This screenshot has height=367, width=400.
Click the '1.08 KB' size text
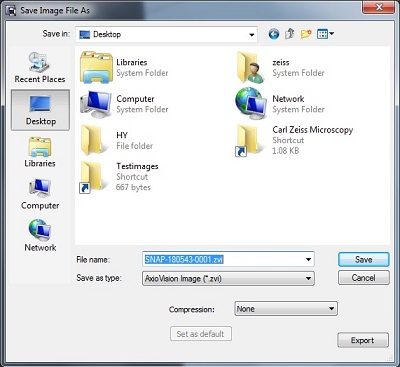pos(286,151)
